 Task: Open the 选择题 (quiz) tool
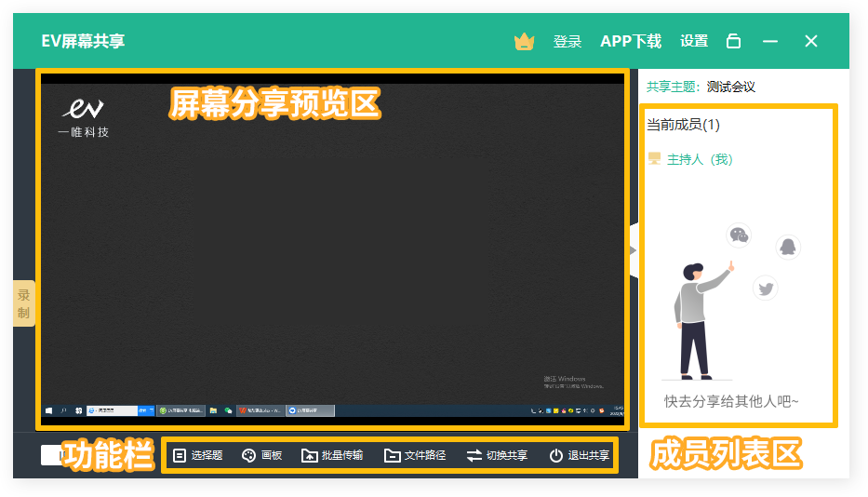197,455
